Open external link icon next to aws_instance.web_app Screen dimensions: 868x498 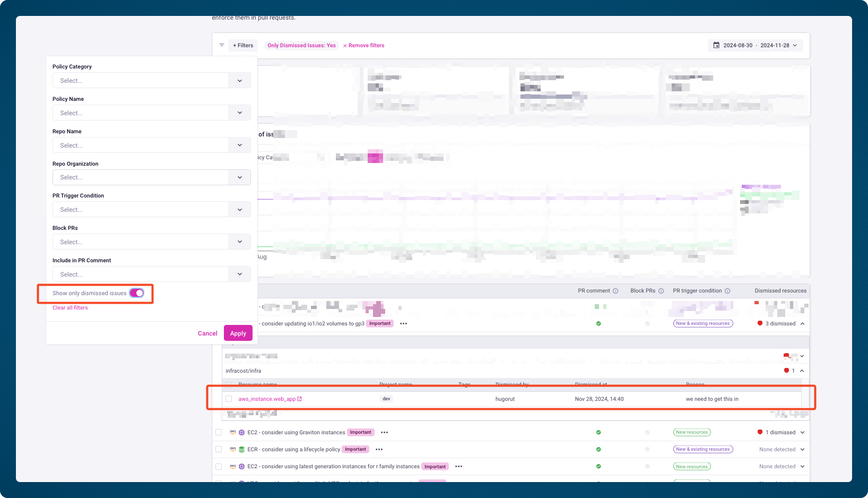coord(299,399)
